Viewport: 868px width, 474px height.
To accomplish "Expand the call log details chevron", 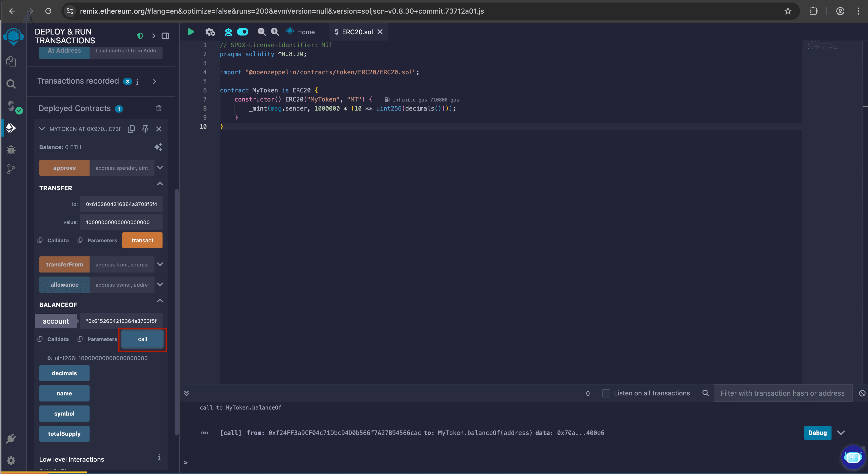I will (x=841, y=433).
